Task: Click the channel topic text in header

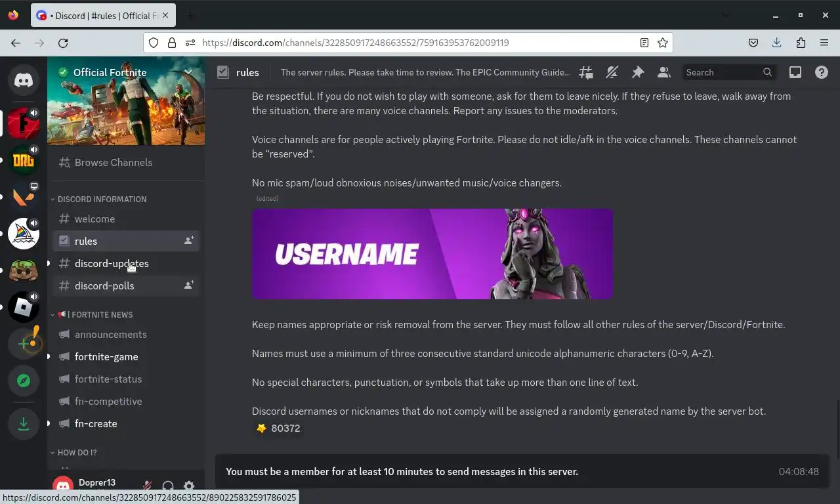Action: (x=425, y=72)
